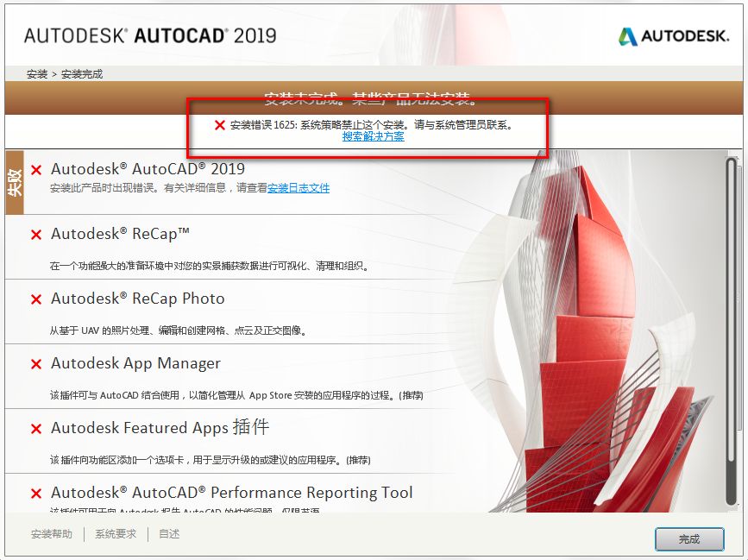The image size is (748, 560).
Task: Click the ReCap Photo UAV description
Action: point(178,330)
